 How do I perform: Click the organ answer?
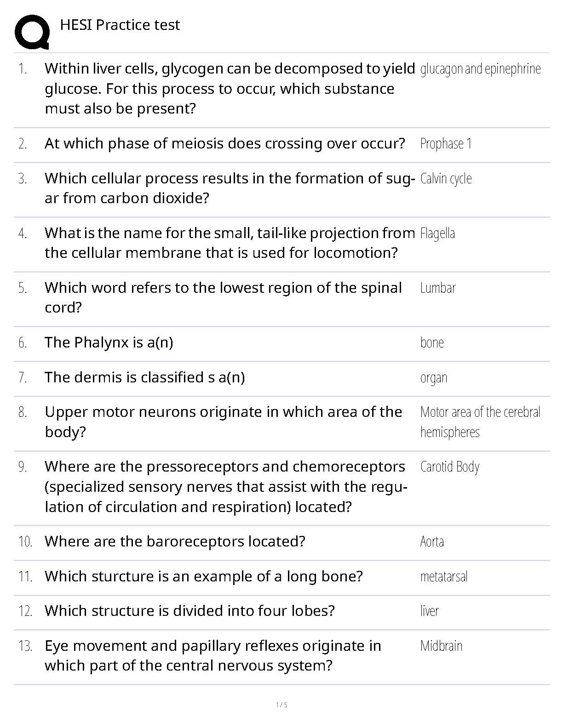[433, 378]
